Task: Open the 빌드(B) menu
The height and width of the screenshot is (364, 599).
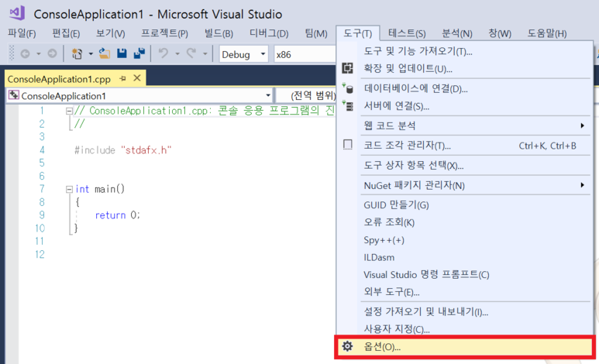Action: pos(219,33)
